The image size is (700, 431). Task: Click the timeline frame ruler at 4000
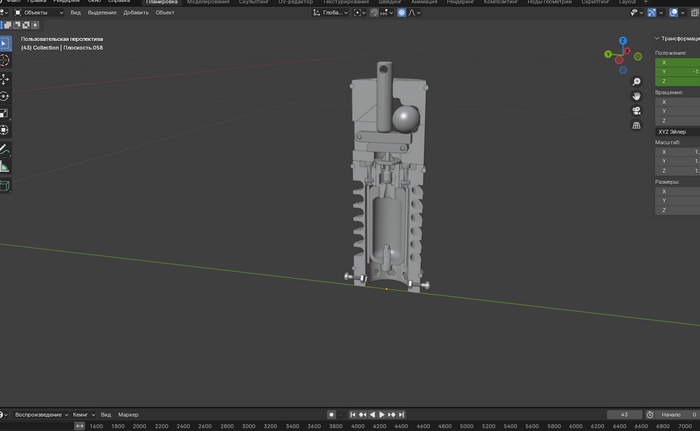(x=357, y=426)
